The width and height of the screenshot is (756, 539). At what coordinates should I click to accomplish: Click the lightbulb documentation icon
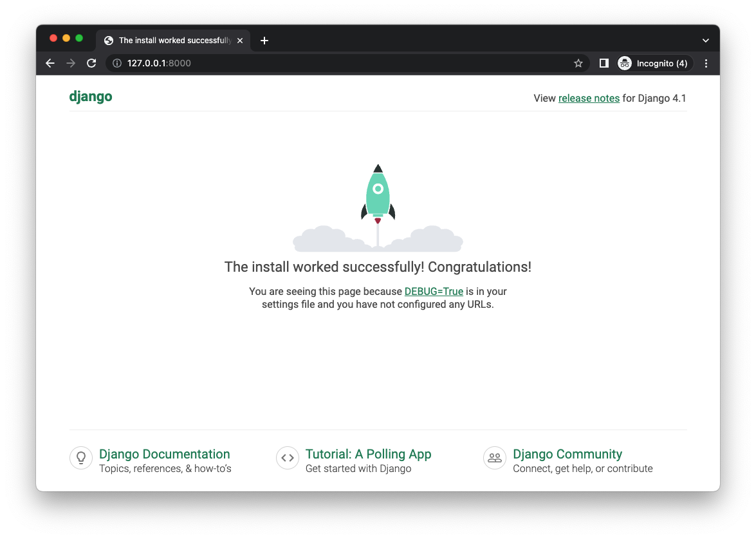[x=81, y=457]
